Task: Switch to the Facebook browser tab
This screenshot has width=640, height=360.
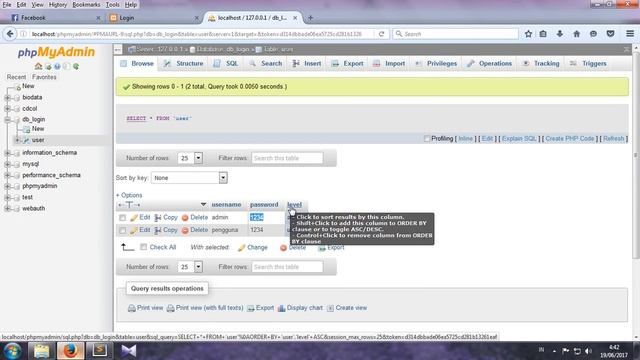Action: [x=56, y=18]
